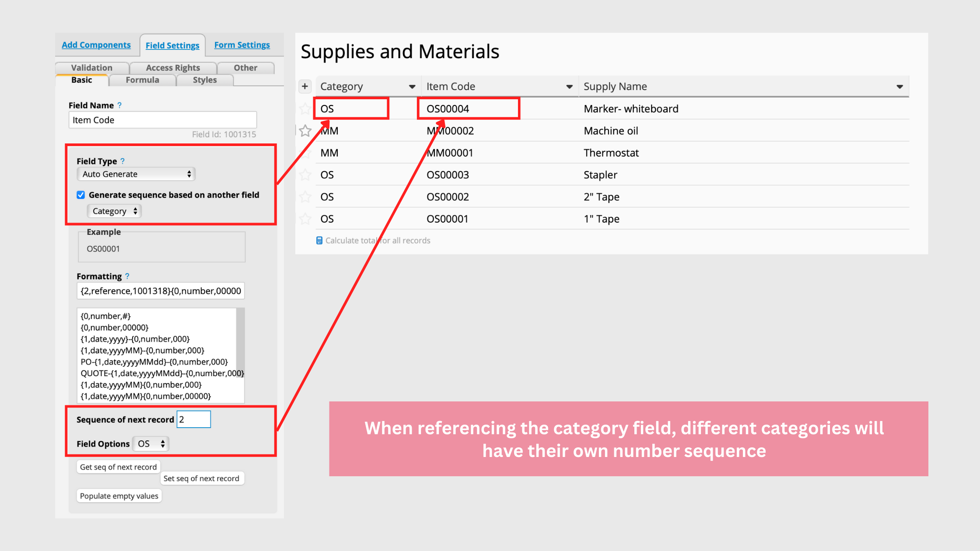The image size is (980, 551).
Task: Click the Sequence of next record input
Action: tap(194, 419)
